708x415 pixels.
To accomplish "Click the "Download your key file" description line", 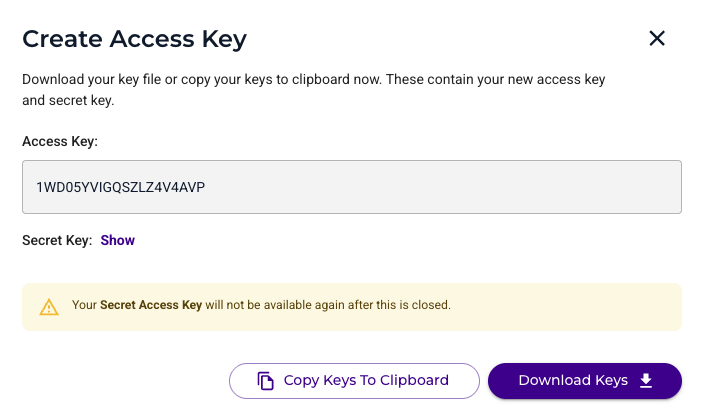I will (313, 78).
